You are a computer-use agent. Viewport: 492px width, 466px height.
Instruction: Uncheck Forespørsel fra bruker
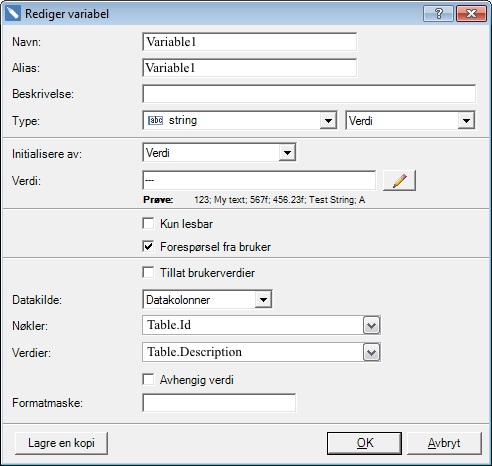[x=148, y=247]
